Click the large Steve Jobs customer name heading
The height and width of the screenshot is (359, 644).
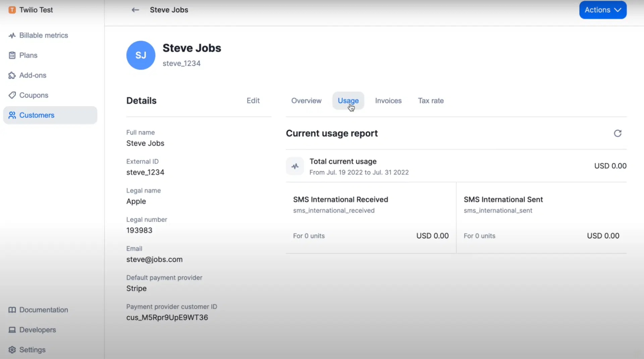click(x=192, y=48)
